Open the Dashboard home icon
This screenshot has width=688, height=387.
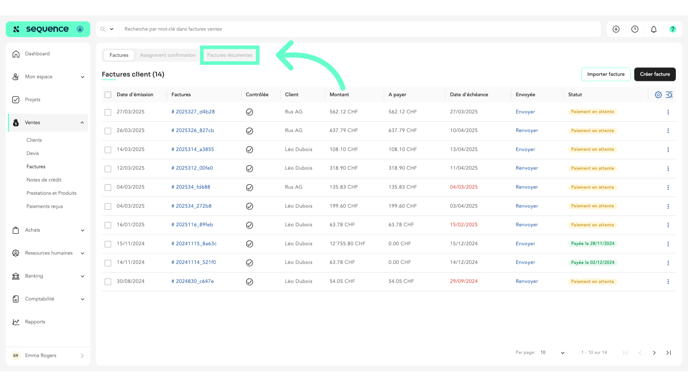click(16, 54)
